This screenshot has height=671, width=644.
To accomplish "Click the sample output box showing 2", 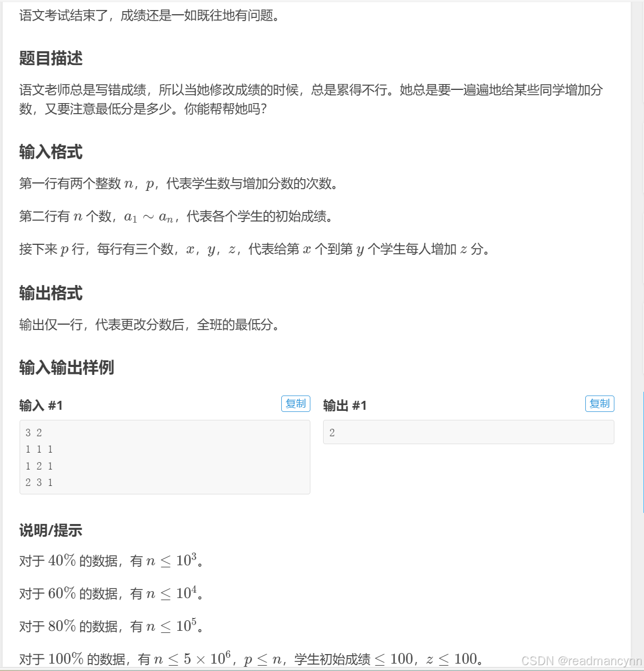I will (x=468, y=432).
